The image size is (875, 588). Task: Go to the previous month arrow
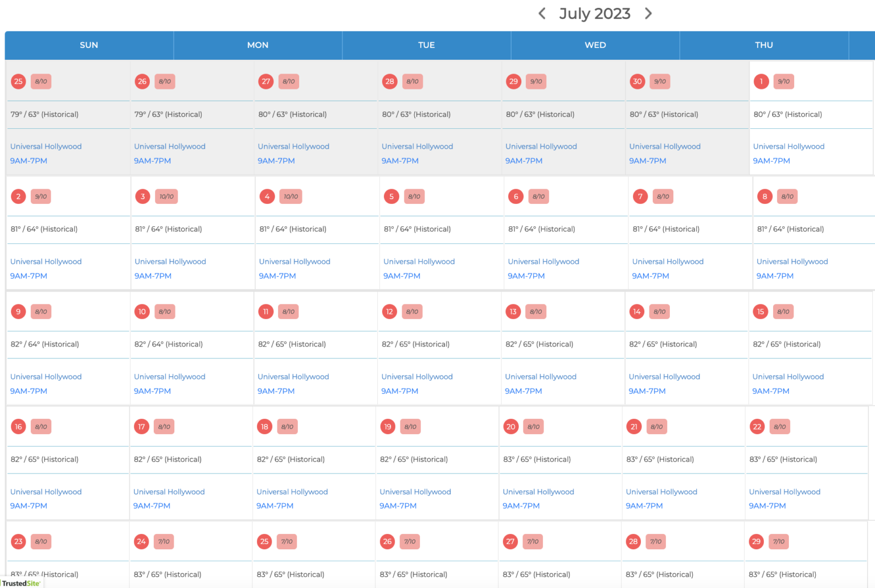point(542,13)
